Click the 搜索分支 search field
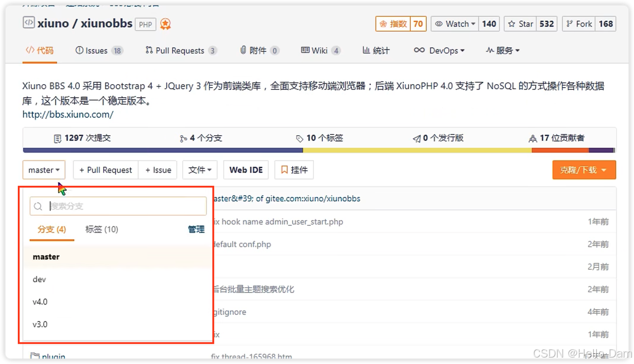 [118, 206]
